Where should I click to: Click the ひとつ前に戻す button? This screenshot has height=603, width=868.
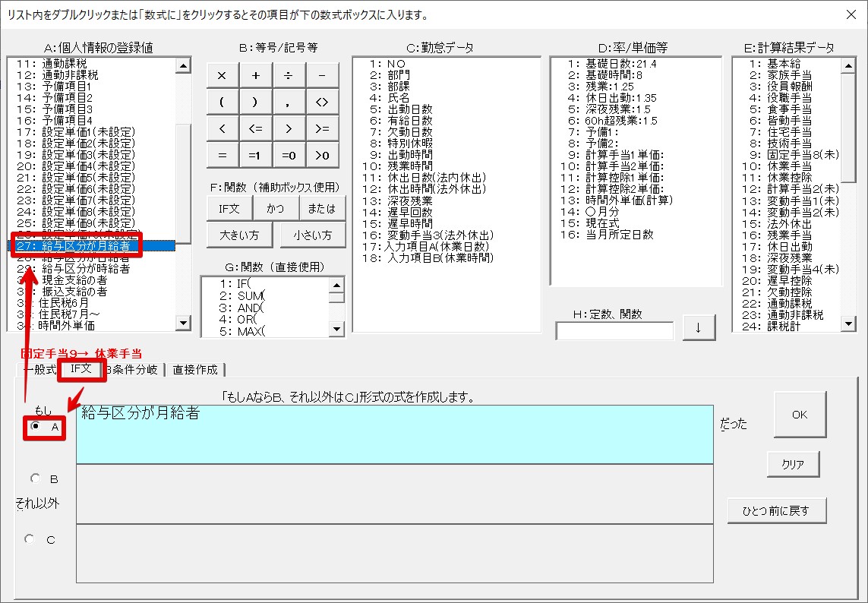776,510
